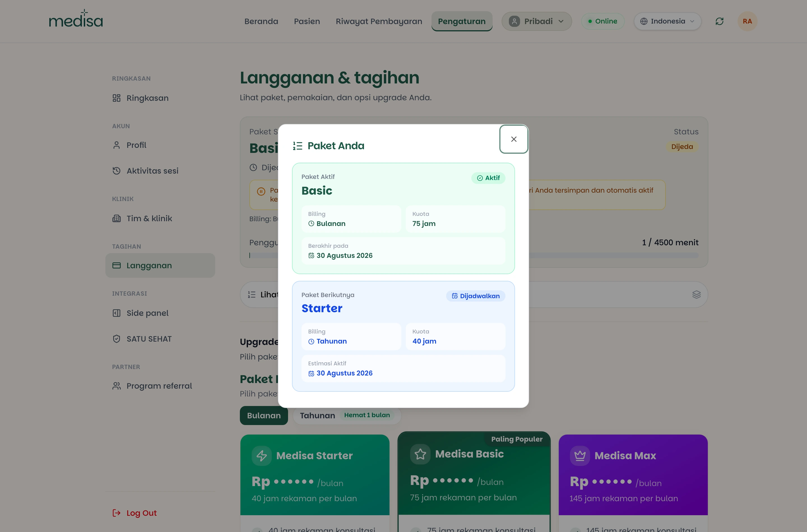This screenshot has height=532, width=807.
Task: Click the 40 jam quota value
Action: coord(424,341)
